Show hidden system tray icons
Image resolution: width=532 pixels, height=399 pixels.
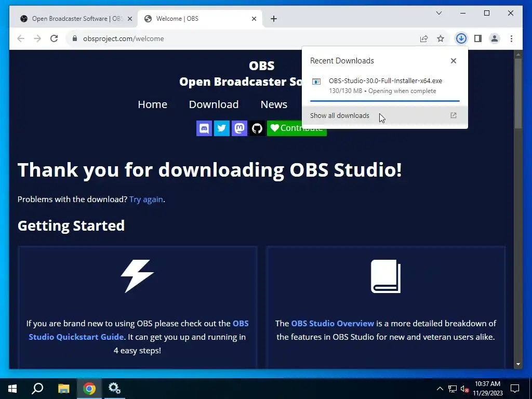point(440,389)
